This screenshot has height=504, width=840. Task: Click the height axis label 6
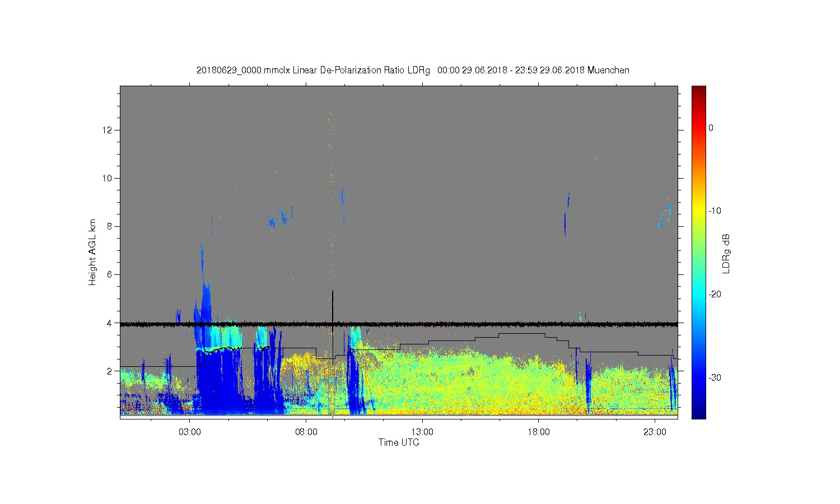(x=111, y=274)
